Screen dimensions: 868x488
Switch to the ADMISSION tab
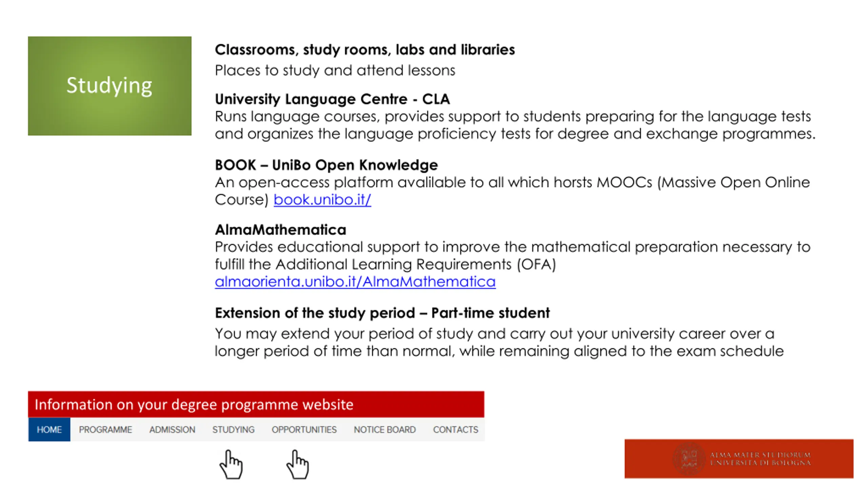tap(172, 429)
